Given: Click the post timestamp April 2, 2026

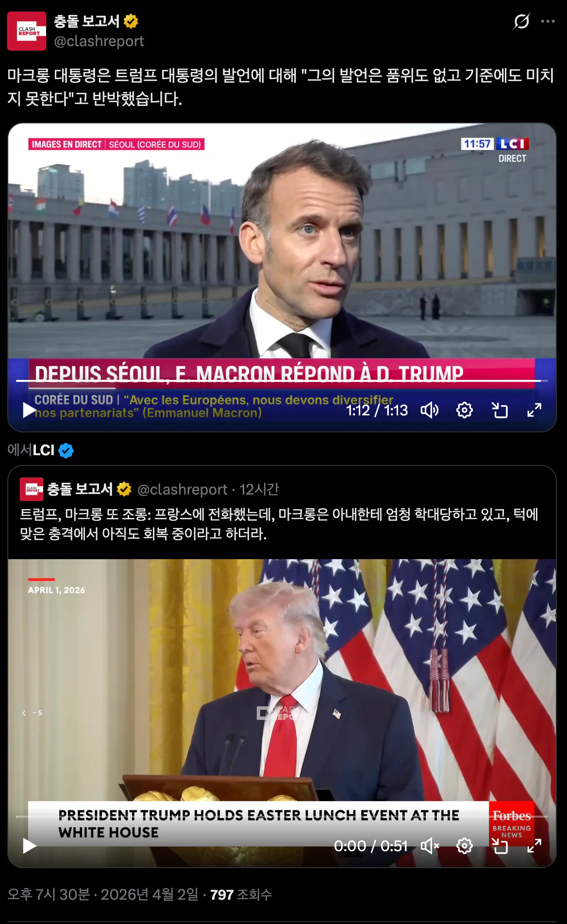Looking at the screenshot, I should click(103, 894).
